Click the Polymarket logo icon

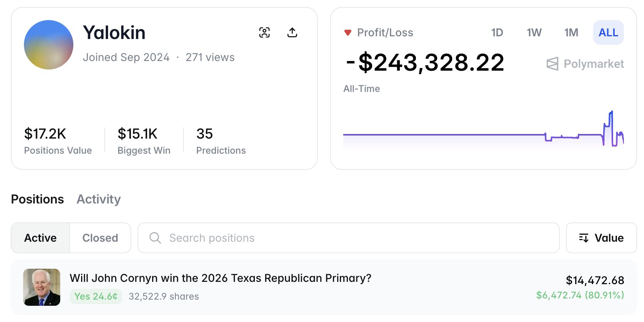pos(552,64)
